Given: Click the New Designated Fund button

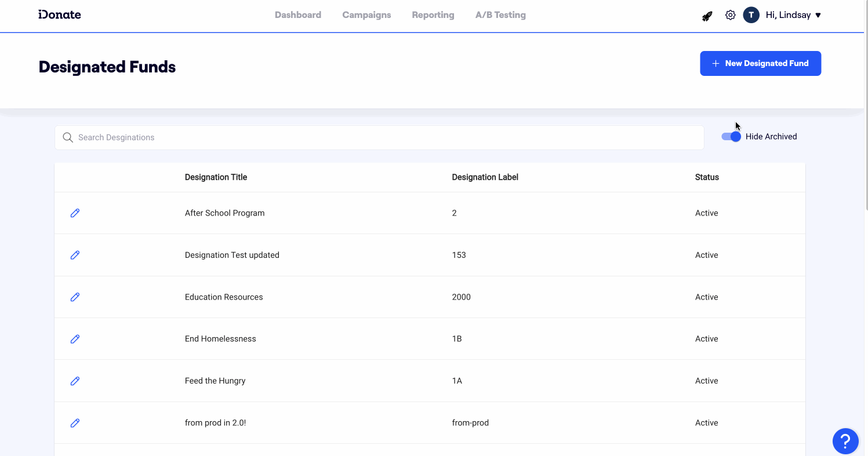Looking at the screenshot, I should click(x=760, y=63).
